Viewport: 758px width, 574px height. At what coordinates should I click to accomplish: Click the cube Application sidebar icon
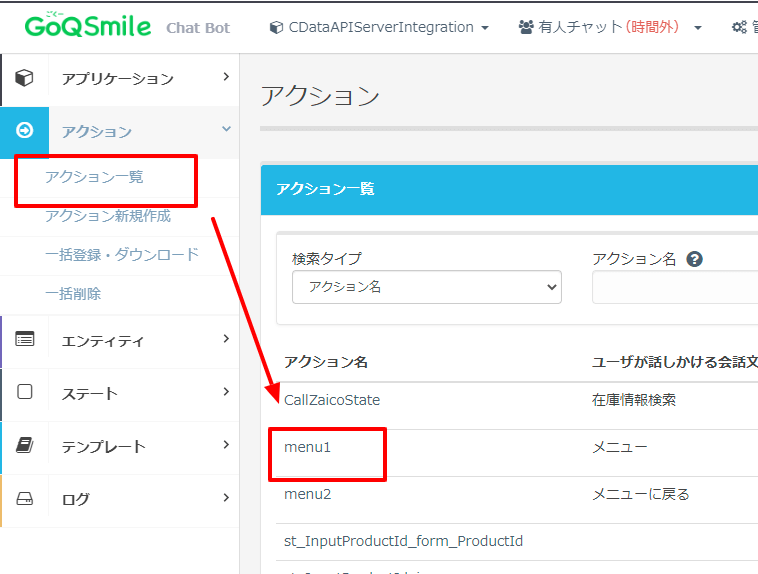click(25, 78)
